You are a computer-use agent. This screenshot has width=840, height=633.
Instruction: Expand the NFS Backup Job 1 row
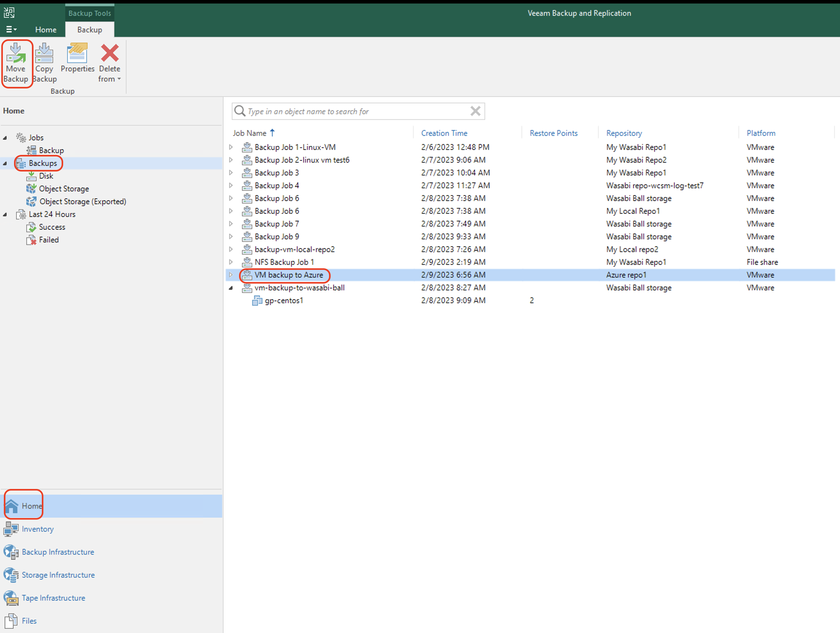pyautogui.click(x=230, y=262)
